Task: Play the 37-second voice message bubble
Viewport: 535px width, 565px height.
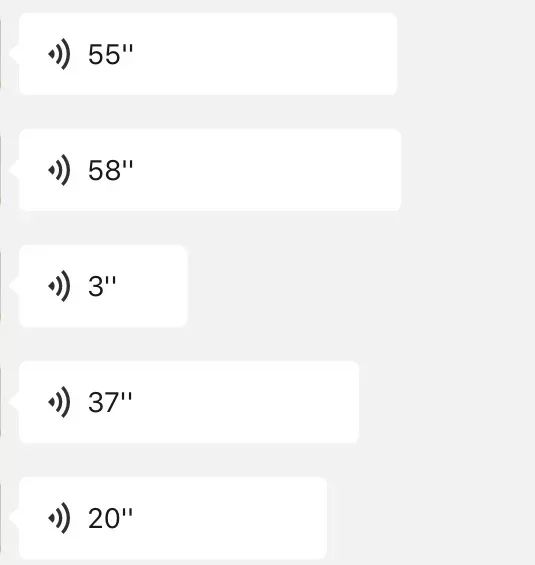Action: tap(189, 402)
